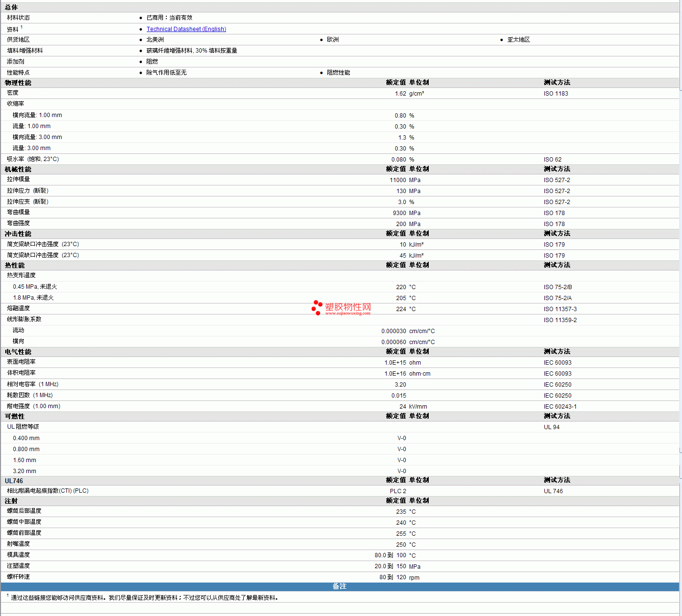Click the ISO 11359-2 test method

point(560,320)
